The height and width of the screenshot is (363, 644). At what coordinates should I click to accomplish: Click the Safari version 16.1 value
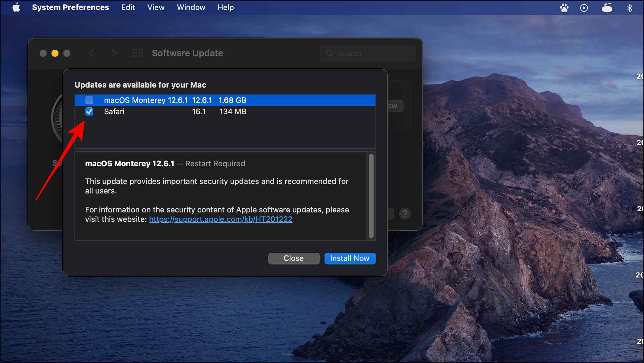pos(199,112)
